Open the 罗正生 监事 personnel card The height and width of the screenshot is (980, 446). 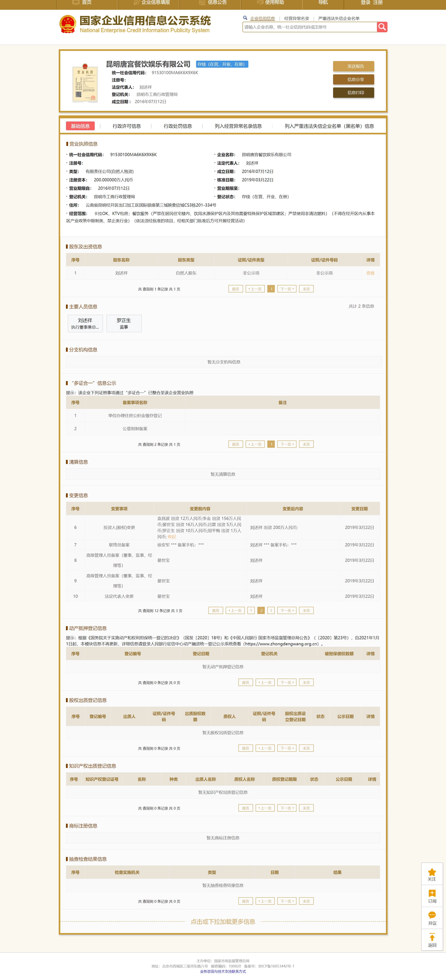[x=124, y=323]
